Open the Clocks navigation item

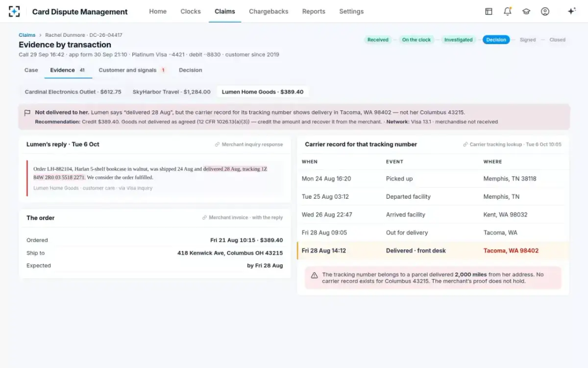pyautogui.click(x=191, y=11)
